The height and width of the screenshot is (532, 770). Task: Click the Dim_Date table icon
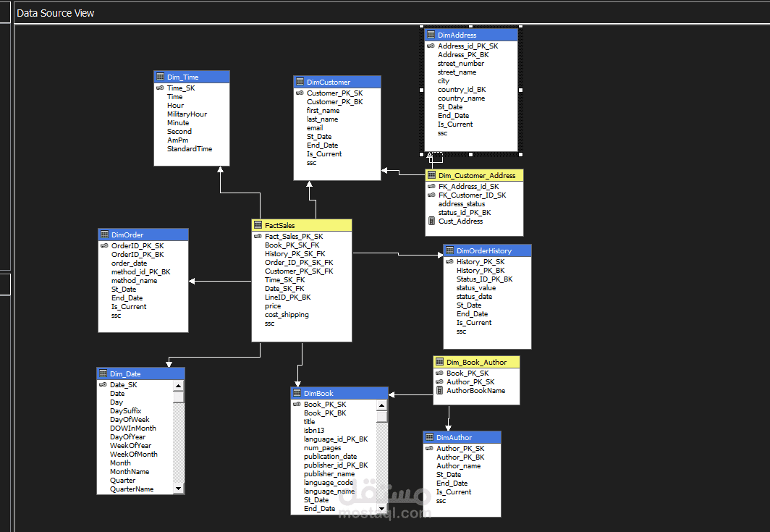(103, 373)
